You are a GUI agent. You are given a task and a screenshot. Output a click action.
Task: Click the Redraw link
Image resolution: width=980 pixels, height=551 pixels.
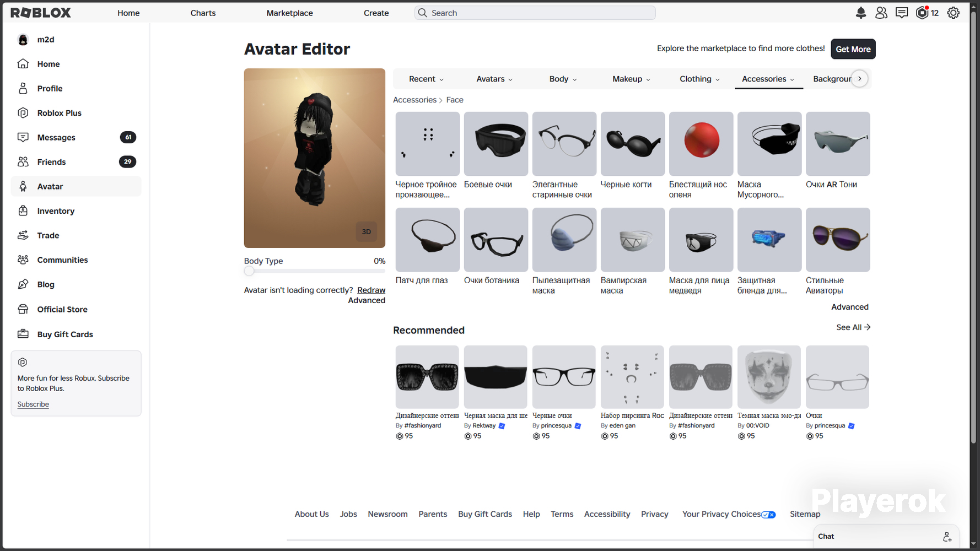click(x=371, y=290)
